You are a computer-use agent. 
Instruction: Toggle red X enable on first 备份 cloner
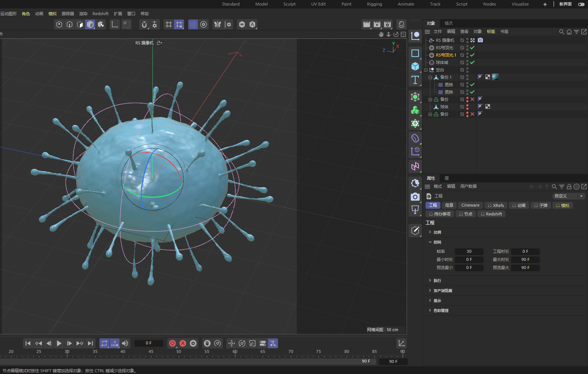[x=472, y=99]
